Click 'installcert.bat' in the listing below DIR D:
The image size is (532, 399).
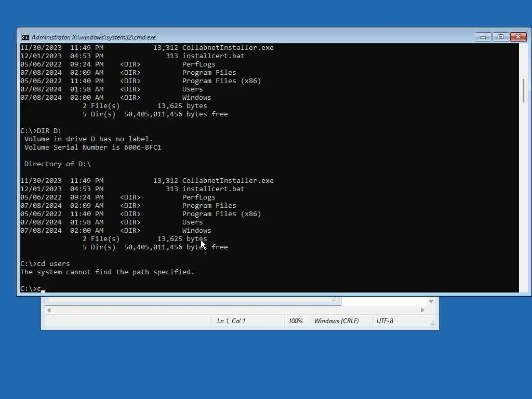coord(213,189)
